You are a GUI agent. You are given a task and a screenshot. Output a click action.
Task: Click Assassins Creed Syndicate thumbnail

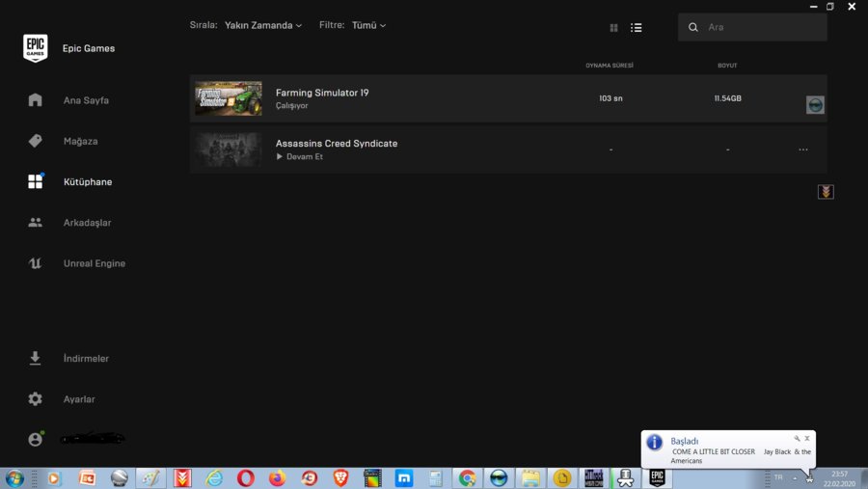click(x=228, y=149)
